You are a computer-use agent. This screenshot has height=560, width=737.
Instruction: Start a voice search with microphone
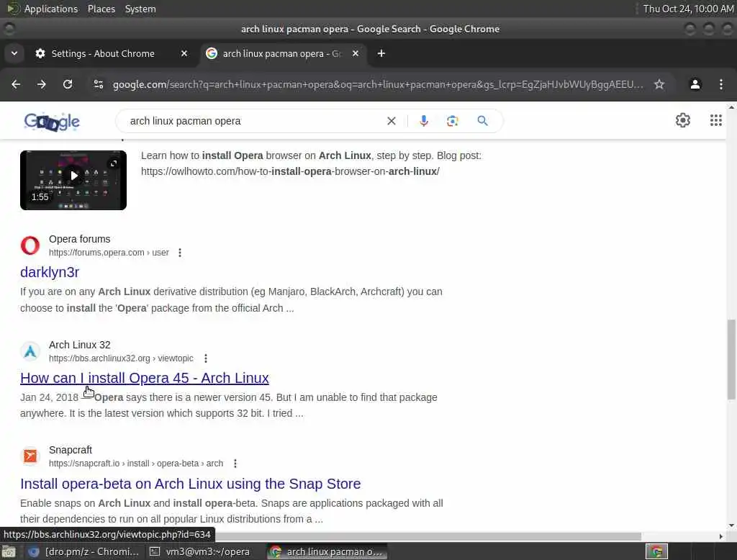(423, 121)
